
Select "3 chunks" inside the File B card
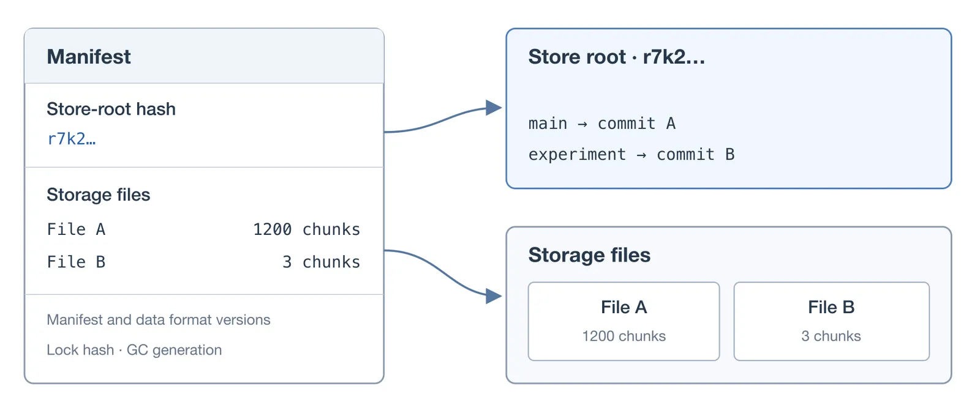pos(831,336)
